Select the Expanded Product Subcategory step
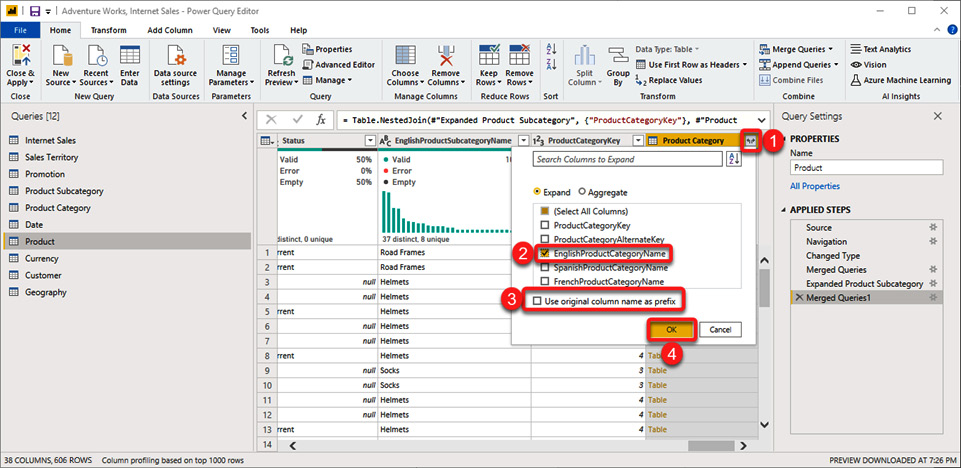The height and width of the screenshot is (468, 961). click(x=865, y=284)
